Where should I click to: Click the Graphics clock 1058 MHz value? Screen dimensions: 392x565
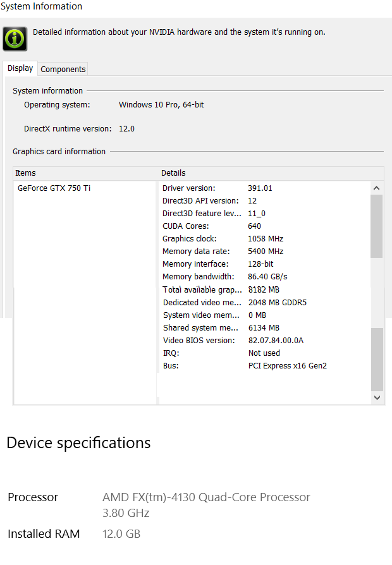click(x=266, y=238)
